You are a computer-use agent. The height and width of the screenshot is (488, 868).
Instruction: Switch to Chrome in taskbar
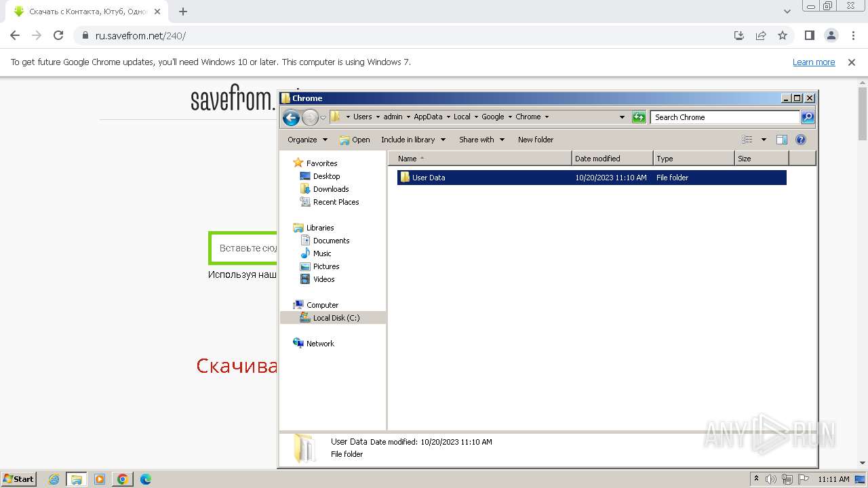123,479
